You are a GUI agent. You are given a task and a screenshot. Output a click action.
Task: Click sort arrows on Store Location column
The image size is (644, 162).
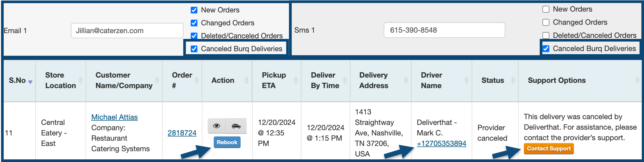(81, 80)
